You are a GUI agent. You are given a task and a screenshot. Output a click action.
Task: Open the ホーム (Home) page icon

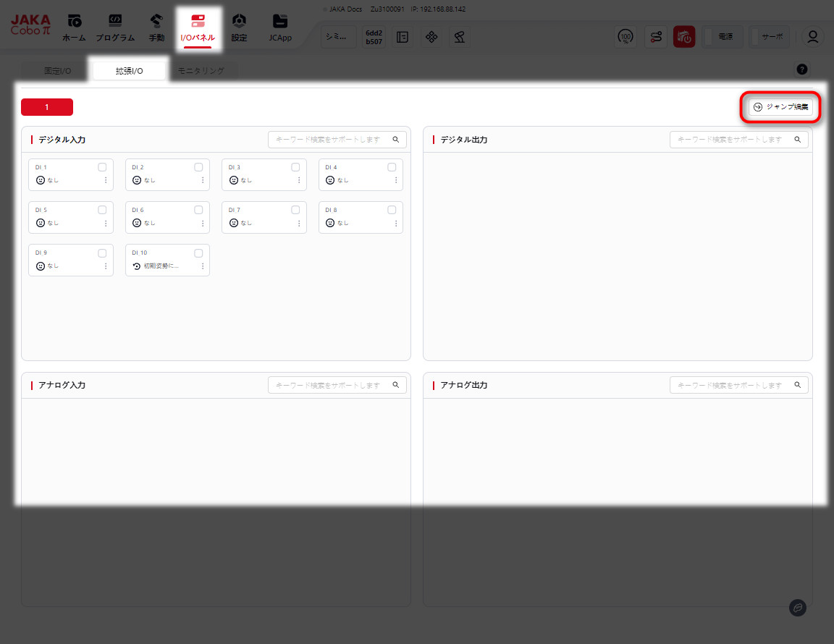74,22
